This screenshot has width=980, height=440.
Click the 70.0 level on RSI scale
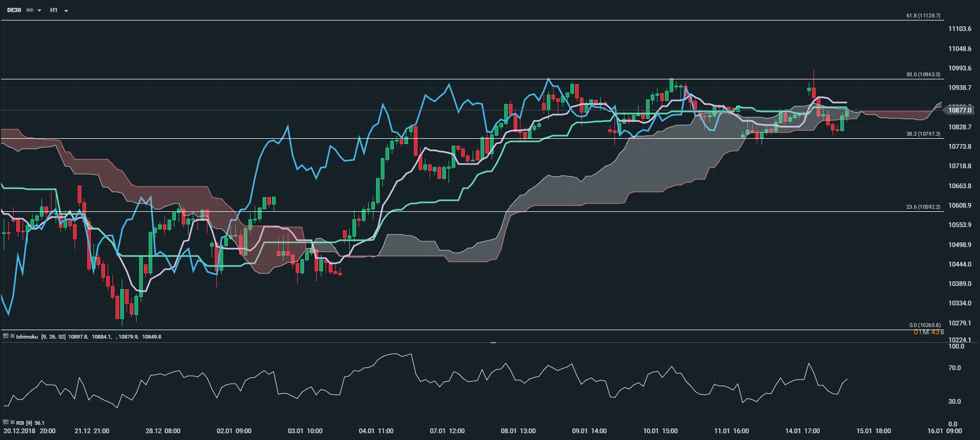955,368
